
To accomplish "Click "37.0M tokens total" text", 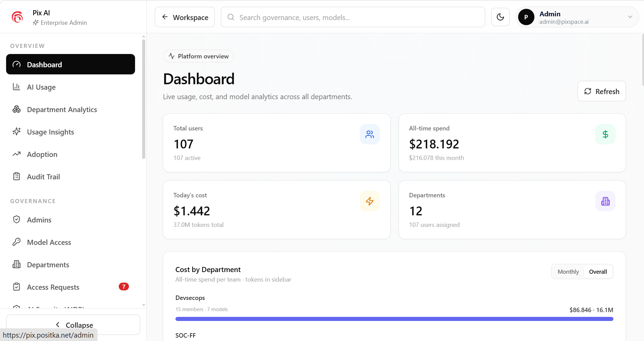I will point(198,225).
